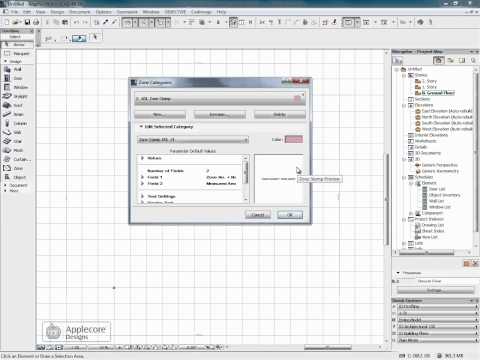
Task: Select the Slab tool in Toolbox
Action: tap(17, 132)
